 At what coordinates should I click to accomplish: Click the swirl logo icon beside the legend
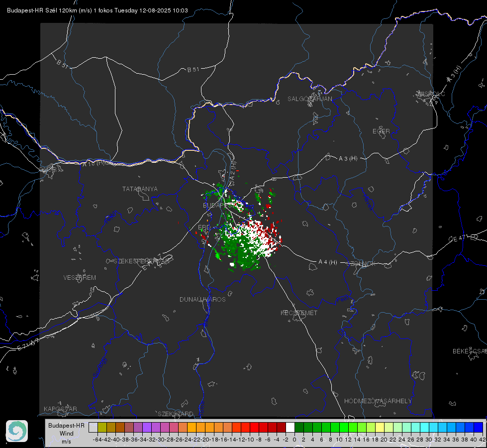tap(17, 431)
